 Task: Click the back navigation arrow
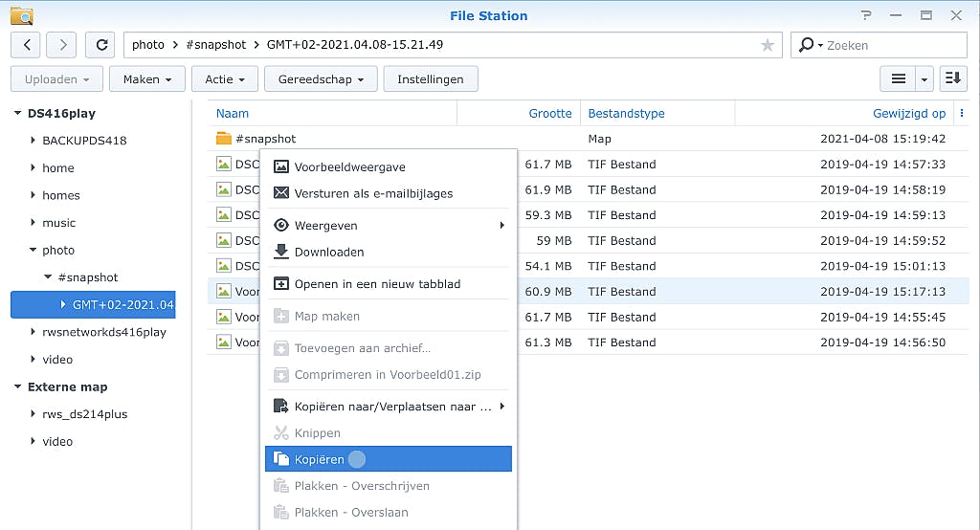[25, 45]
